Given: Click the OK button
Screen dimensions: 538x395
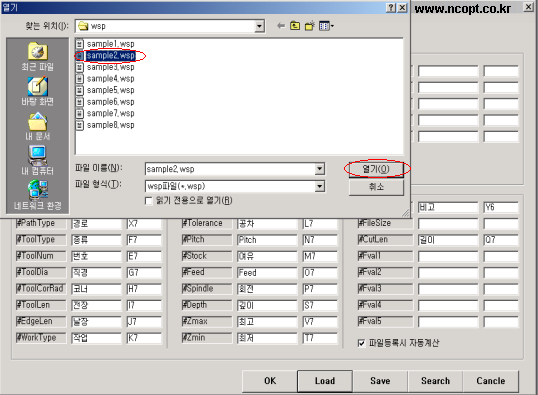Looking at the screenshot, I should 270,381.
